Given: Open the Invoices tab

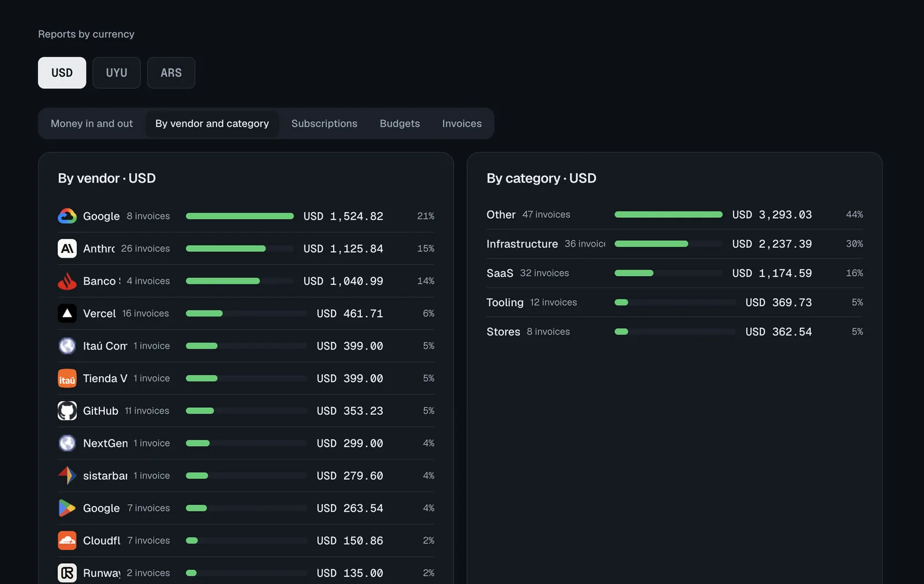Looking at the screenshot, I should (x=462, y=124).
